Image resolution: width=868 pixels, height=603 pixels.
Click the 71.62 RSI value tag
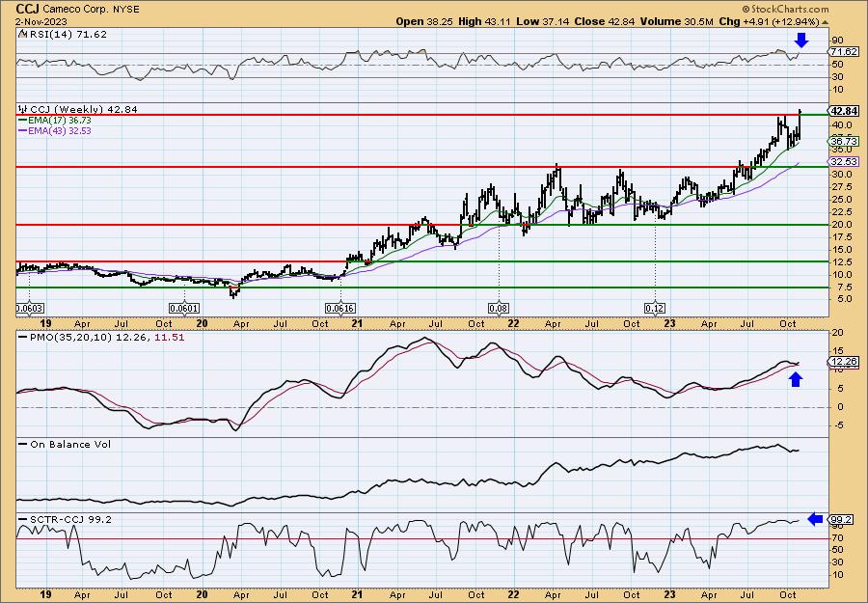point(843,51)
